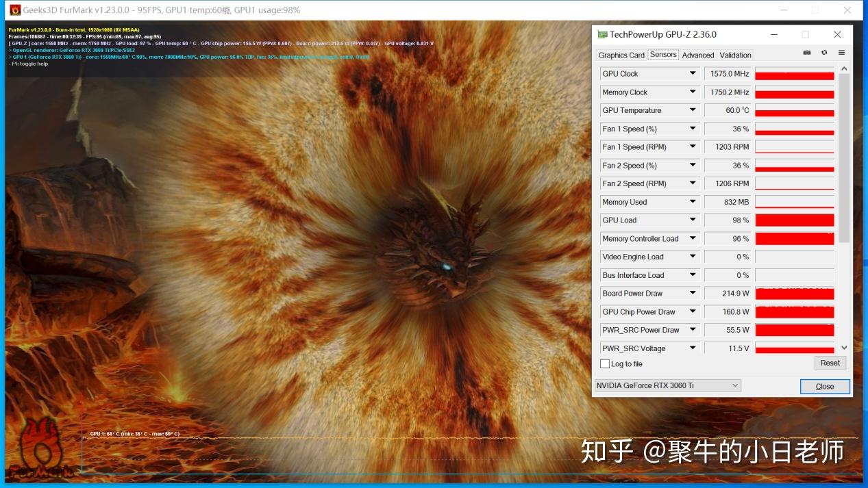
Task: Click the sensor list scroll-down arrow
Action: pyautogui.click(x=844, y=348)
